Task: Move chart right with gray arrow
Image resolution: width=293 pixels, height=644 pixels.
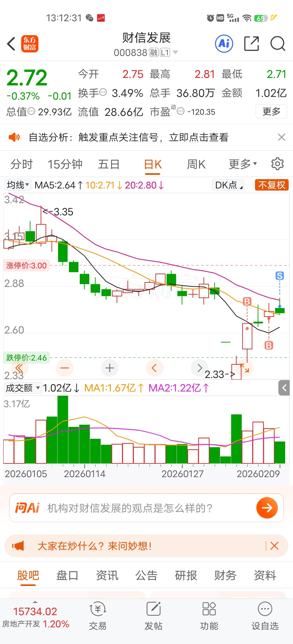Action: click(x=200, y=368)
